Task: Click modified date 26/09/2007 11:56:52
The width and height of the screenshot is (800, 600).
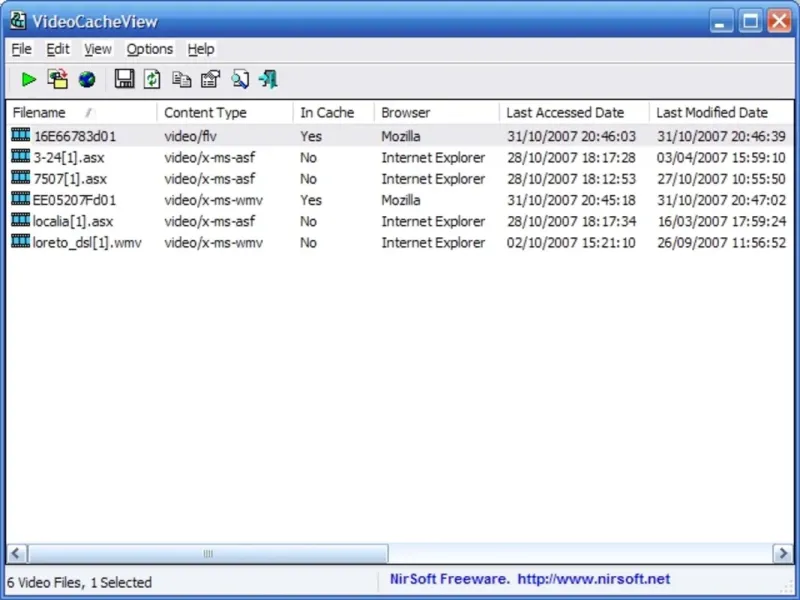Action: (x=721, y=243)
